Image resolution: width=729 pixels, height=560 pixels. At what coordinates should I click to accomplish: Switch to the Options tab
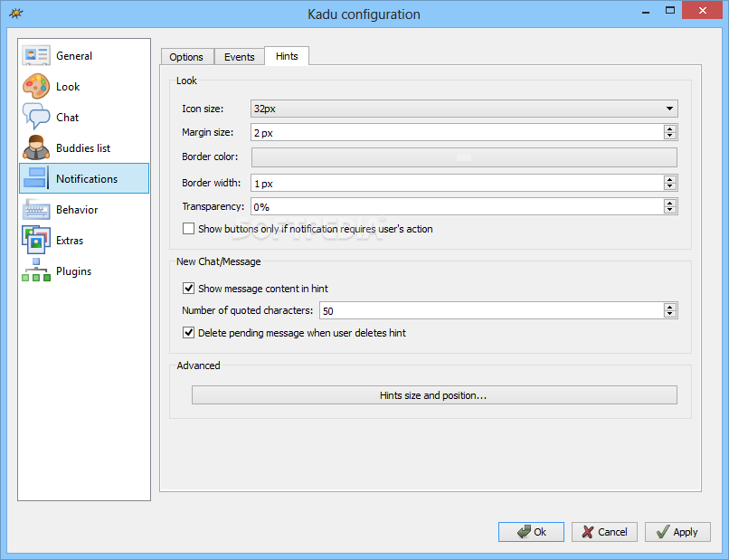(187, 57)
